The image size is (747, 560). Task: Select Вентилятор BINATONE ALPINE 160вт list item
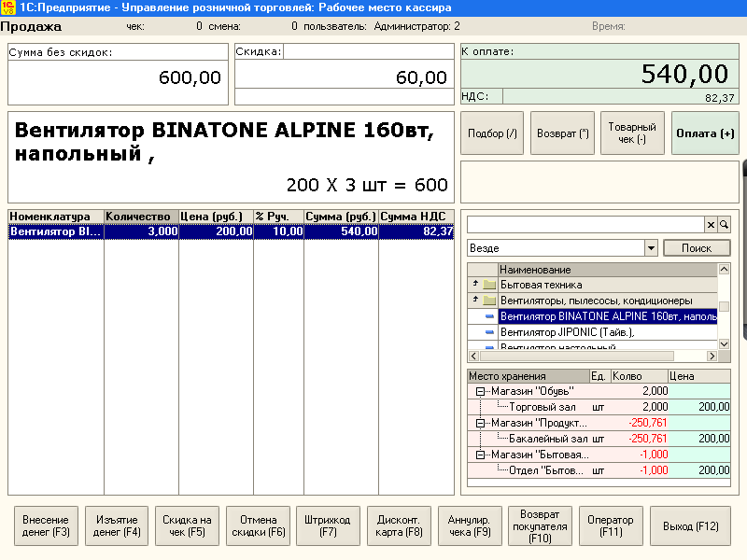pos(593,316)
